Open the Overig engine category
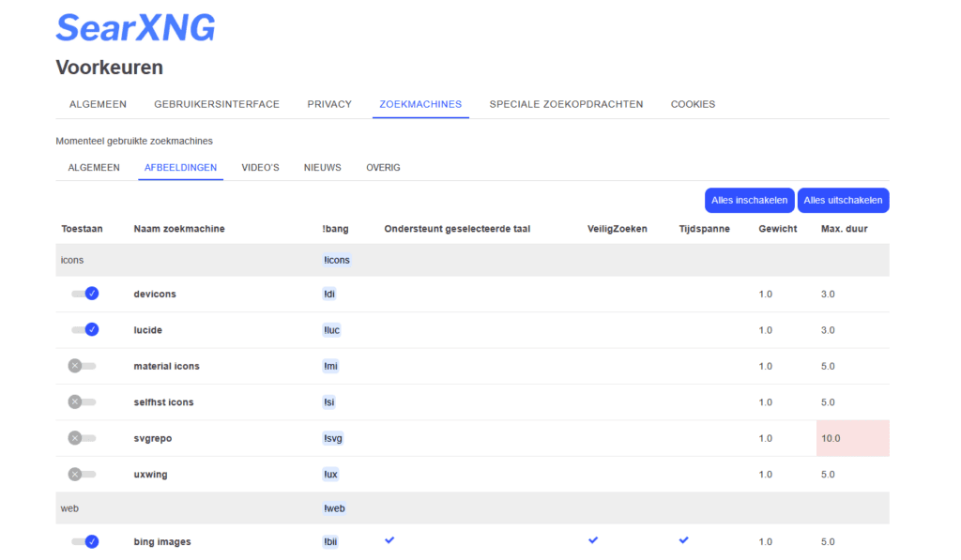This screenshot has height=560, width=961. tap(383, 167)
